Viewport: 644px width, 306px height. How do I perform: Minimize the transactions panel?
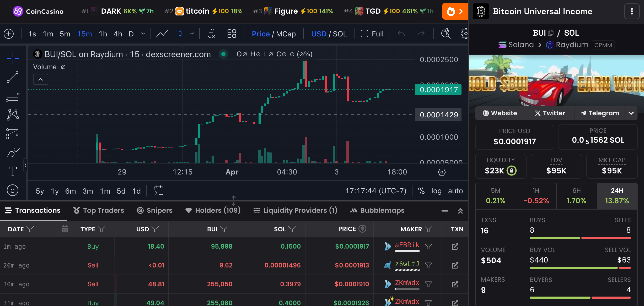(x=445, y=211)
